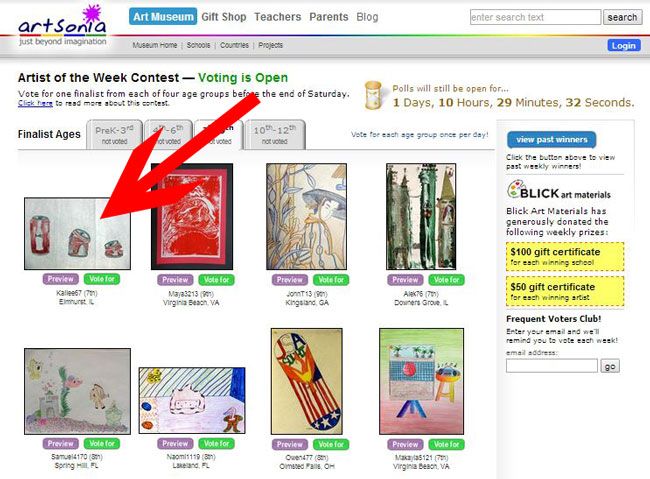This screenshot has width=650, height=479.
Task: Open the Gift Shop menu item
Action: pos(224,17)
